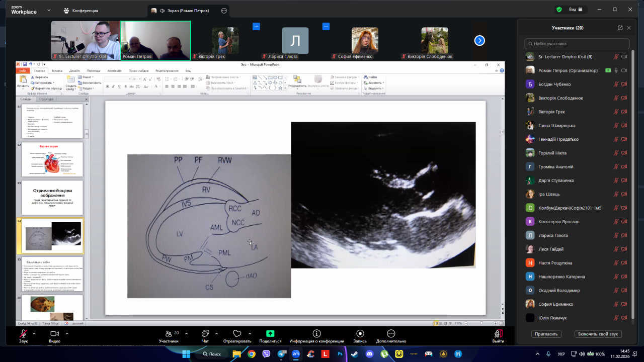This screenshot has width=644, height=362.
Task: Open the React heart icon
Action: pos(237,334)
